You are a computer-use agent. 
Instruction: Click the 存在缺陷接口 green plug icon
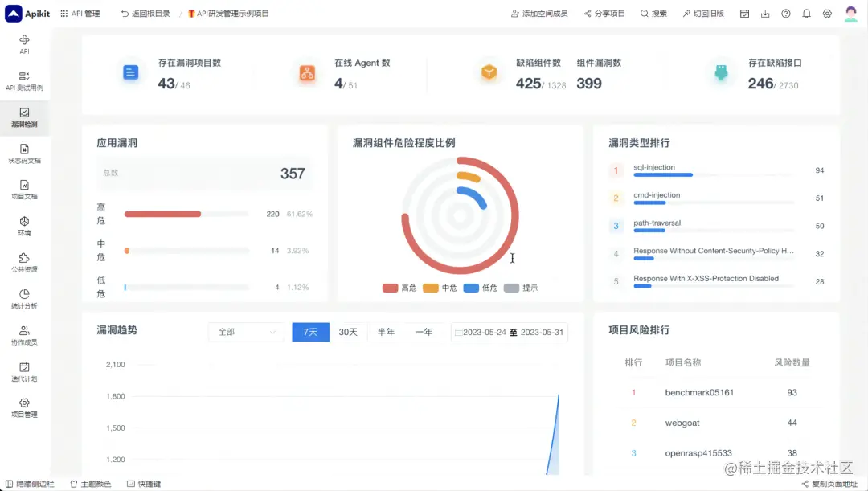pyautogui.click(x=721, y=72)
